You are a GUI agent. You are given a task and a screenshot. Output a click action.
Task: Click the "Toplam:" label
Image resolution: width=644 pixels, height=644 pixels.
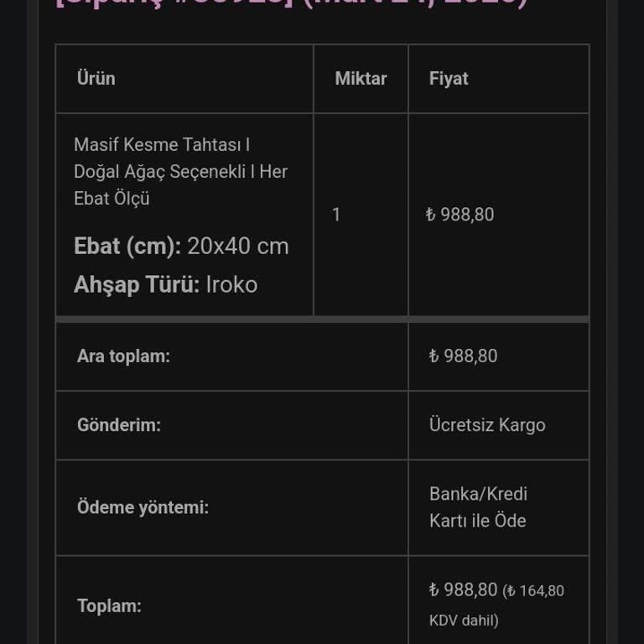point(109,606)
